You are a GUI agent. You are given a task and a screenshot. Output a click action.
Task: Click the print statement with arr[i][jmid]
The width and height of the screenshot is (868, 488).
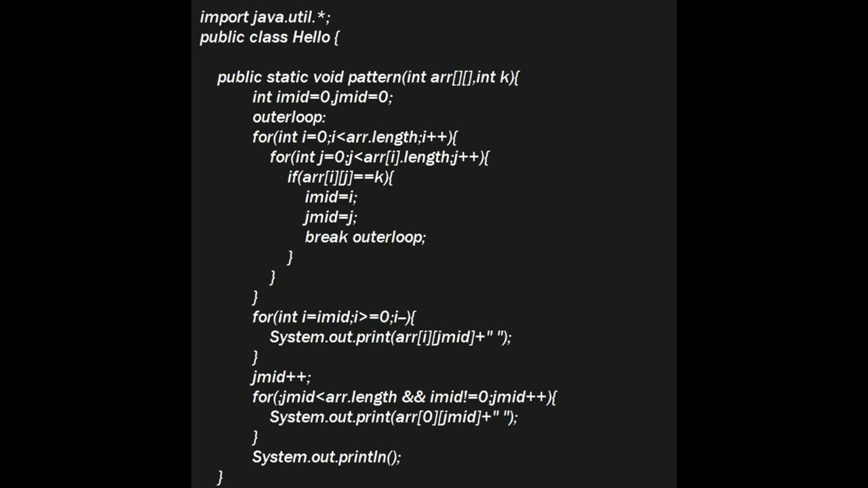(x=390, y=337)
